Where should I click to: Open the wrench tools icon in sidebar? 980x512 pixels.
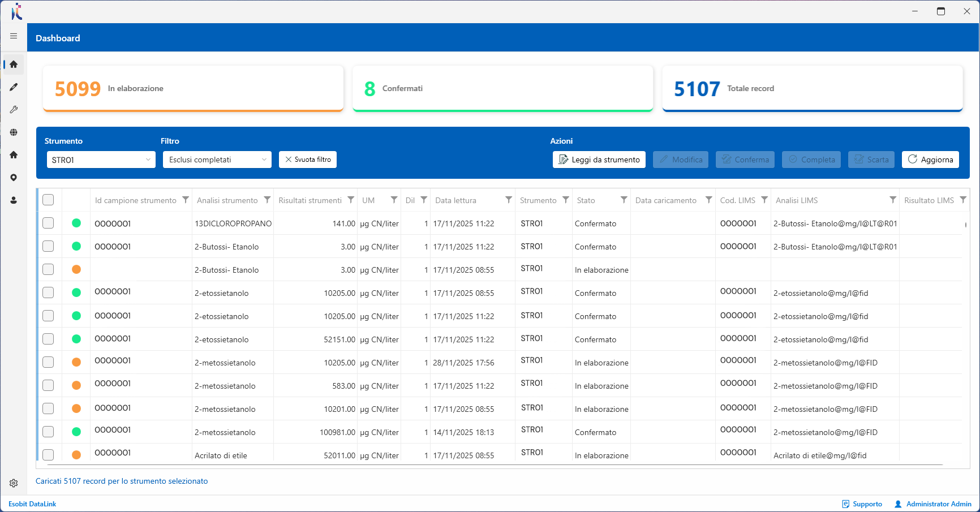point(14,110)
